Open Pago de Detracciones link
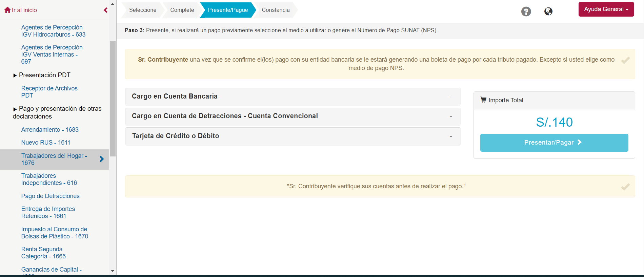The width and height of the screenshot is (644, 277). click(x=50, y=196)
